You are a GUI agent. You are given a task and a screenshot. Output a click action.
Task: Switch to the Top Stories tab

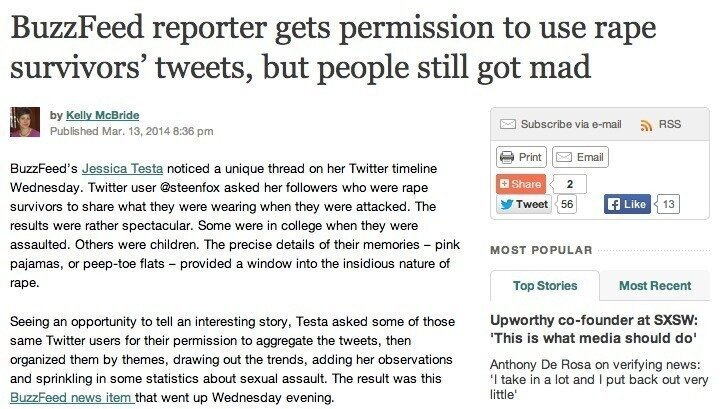click(543, 286)
